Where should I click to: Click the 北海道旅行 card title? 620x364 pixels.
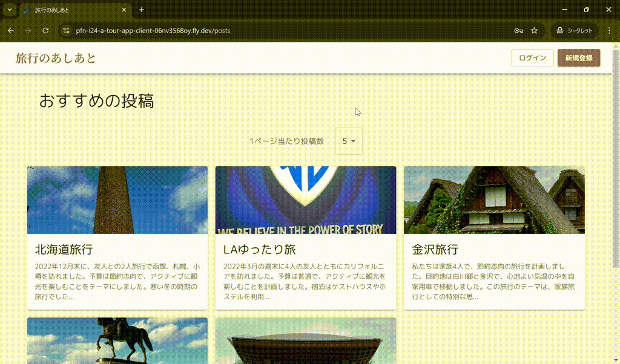64,250
